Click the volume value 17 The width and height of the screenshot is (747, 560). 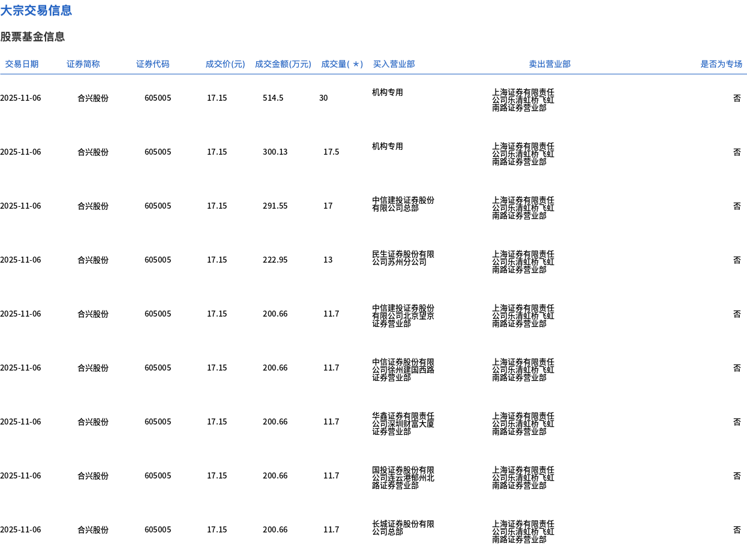[328, 206]
